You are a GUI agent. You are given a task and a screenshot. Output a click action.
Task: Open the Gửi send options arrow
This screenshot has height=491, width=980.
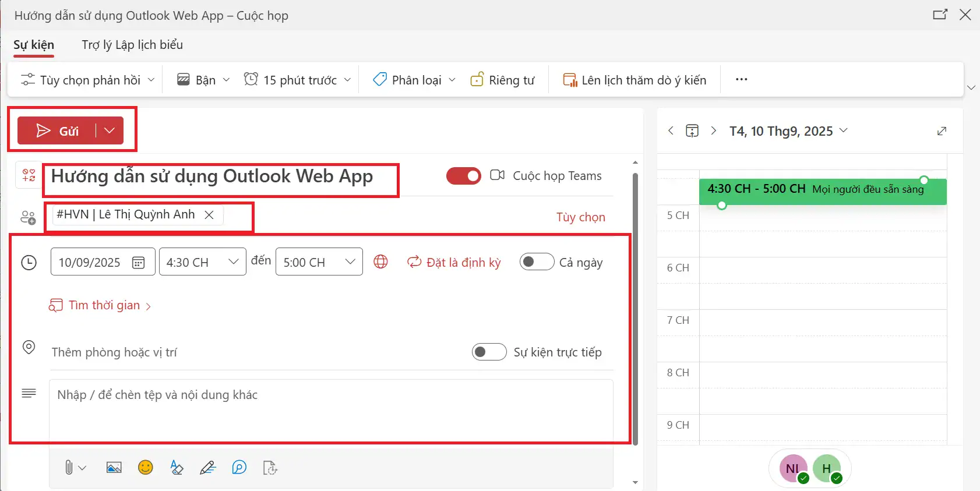[110, 130]
